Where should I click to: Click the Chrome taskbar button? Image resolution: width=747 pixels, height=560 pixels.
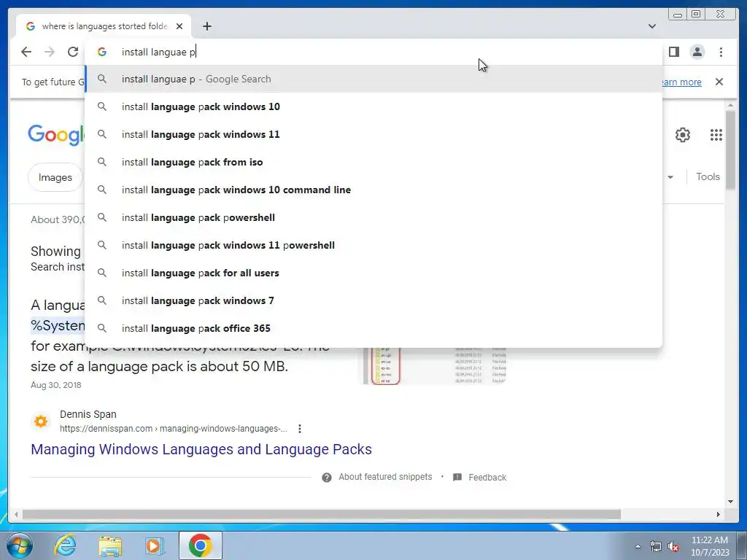click(x=201, y=545)
